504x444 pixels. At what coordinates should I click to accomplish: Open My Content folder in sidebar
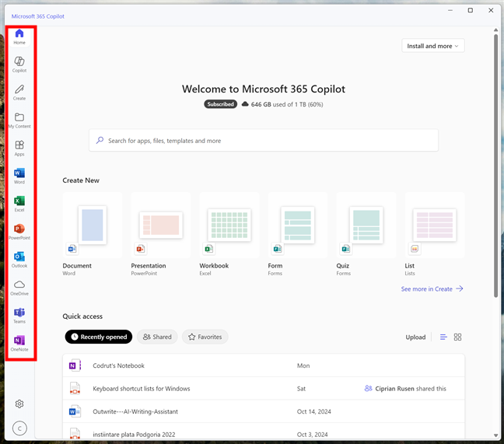(19, 121)
